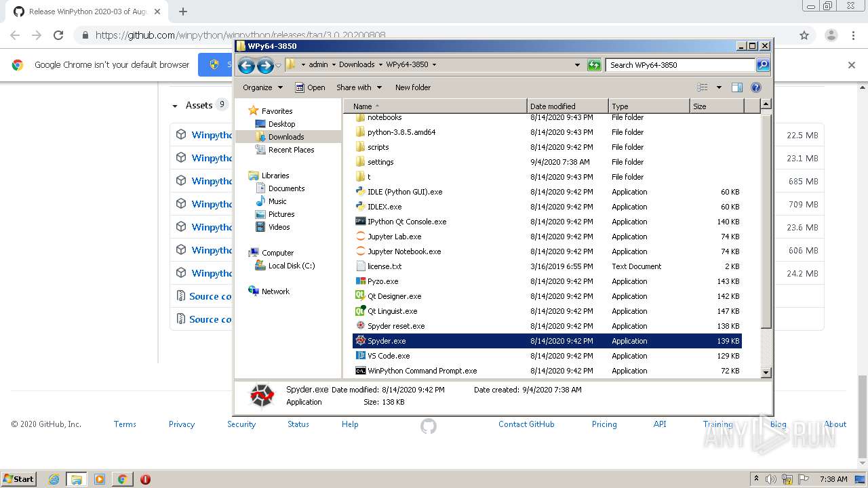The image size is (868, 488).
Task: Click the Explorer refresh button
Action: click(594, 65)
